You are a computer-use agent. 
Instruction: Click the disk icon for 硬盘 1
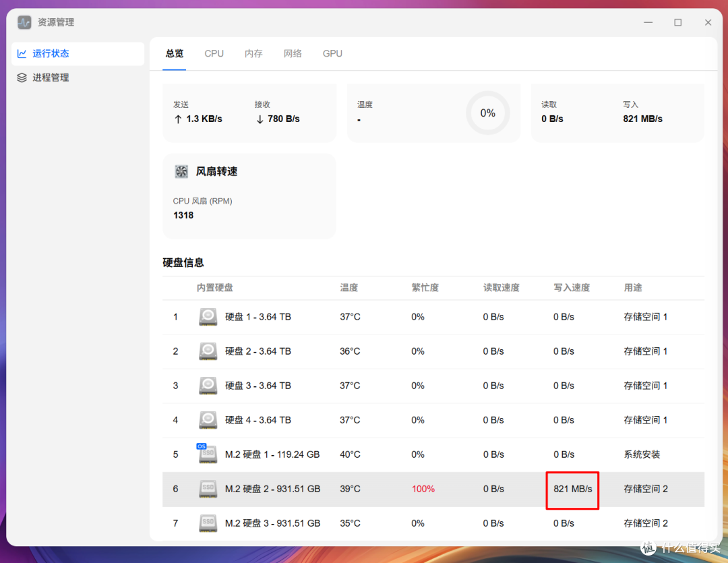[208, 318]
